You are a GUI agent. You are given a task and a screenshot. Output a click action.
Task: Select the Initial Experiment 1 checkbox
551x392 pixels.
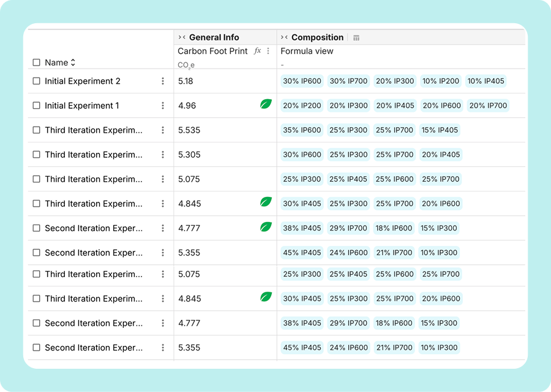point(36,106)
